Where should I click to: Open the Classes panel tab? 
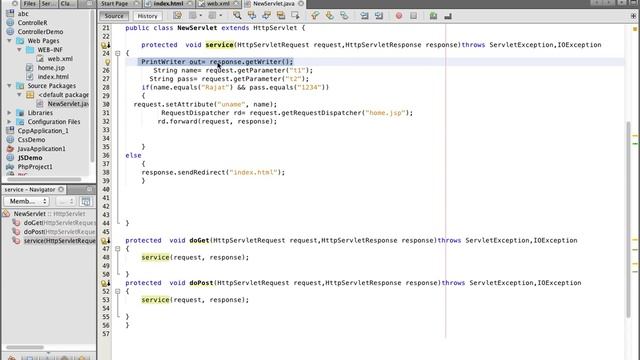(x=67, y=4)
